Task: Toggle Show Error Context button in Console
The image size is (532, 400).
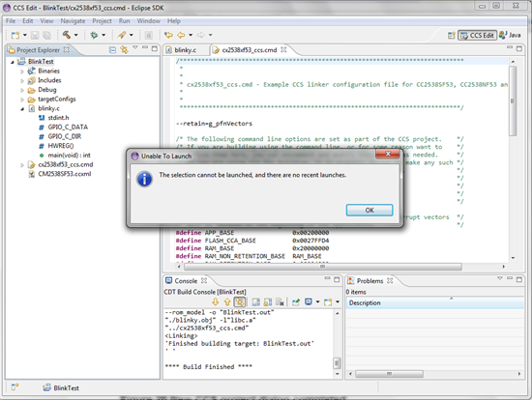Action: 240,301
